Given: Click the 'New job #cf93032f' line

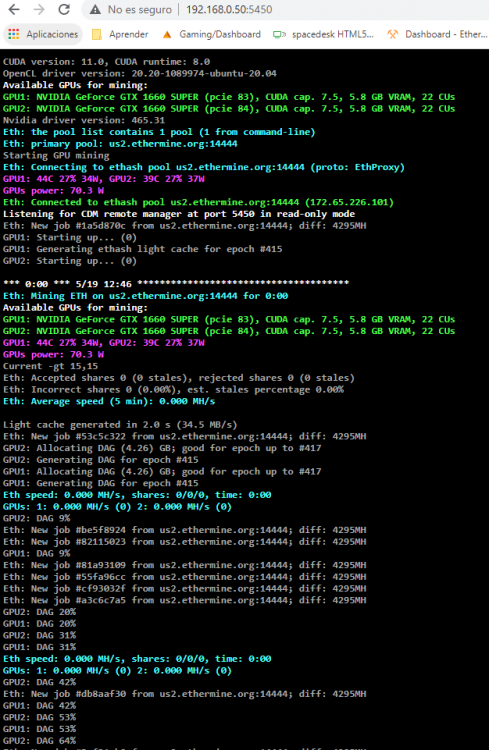Looking at the screenshot, I should click(x=185, y=589).
